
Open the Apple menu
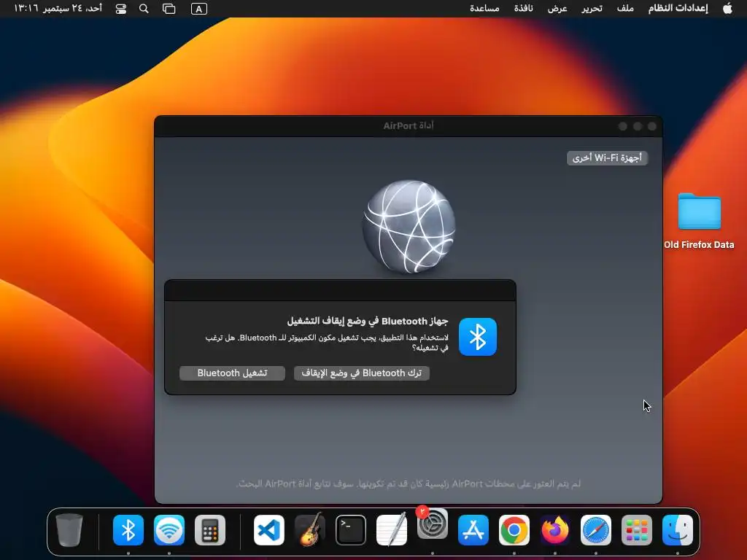[x=727, y=9]
